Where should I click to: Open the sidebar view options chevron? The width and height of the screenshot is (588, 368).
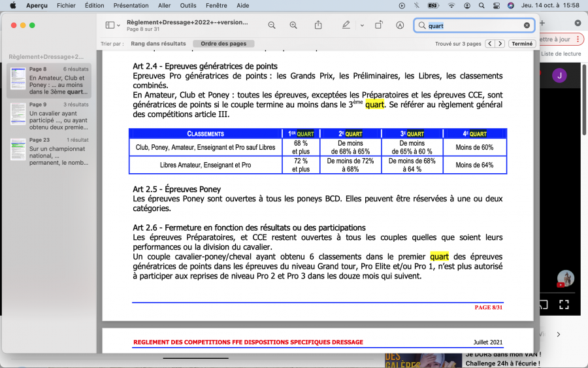point(118,25)
